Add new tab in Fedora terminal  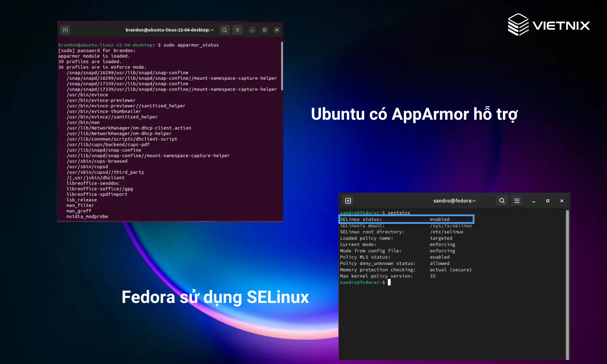[348, 201]
